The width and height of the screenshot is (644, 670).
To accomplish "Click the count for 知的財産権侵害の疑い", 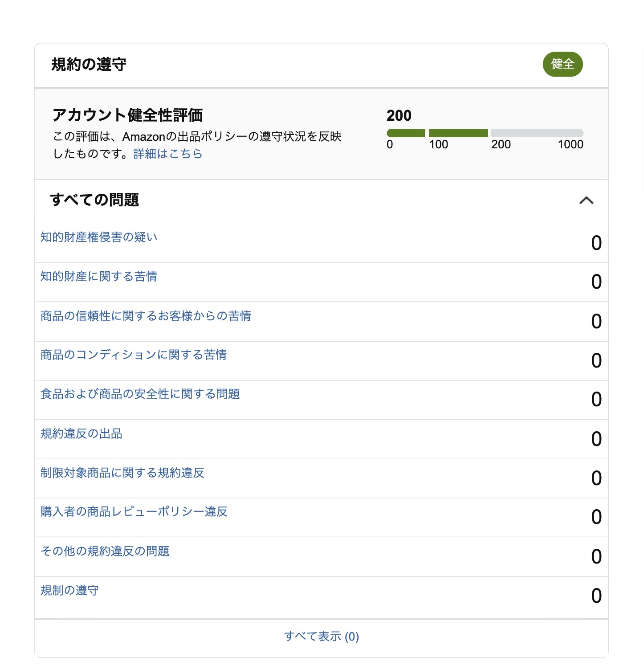I will coord(596,243).
